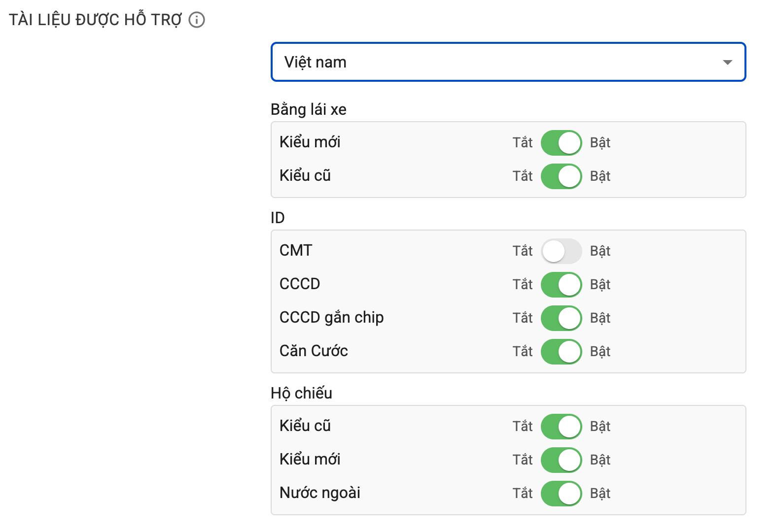
Task: Turn off "Kiểu cũ" under Bằng lái xe
Action: click(x=561, y=176)
